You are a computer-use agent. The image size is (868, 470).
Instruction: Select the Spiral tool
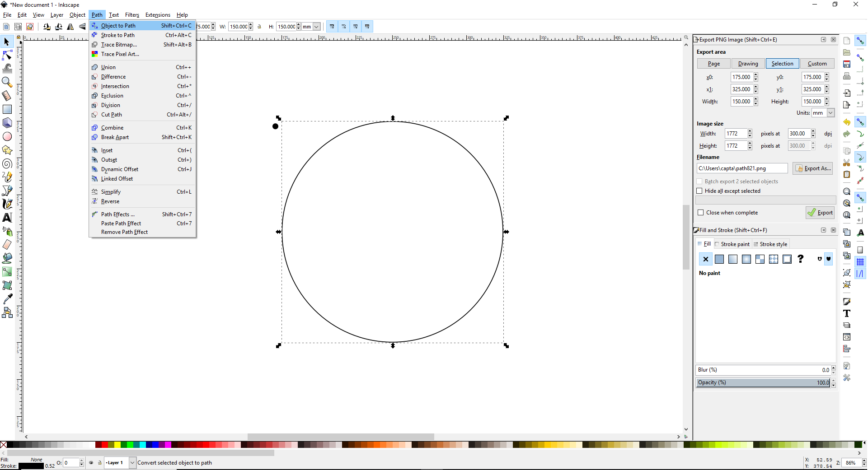pos(7,163)
